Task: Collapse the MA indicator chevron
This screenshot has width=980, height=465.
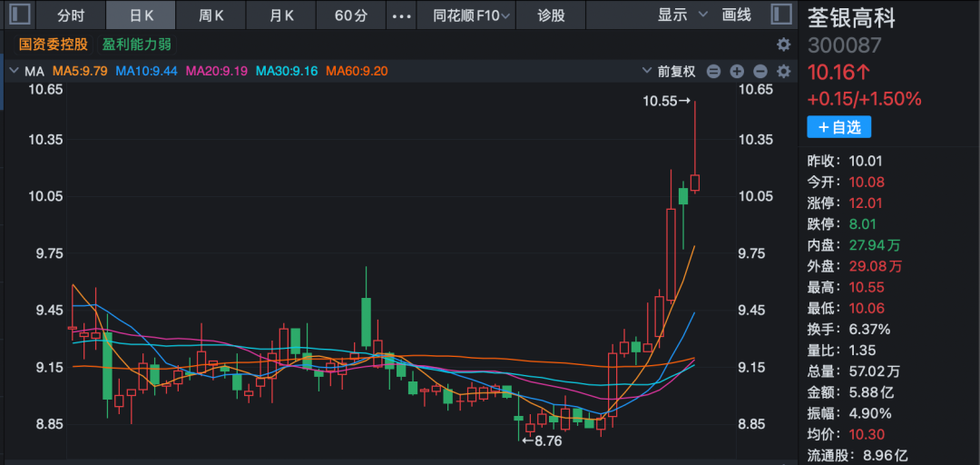Action: coord(14,71)
